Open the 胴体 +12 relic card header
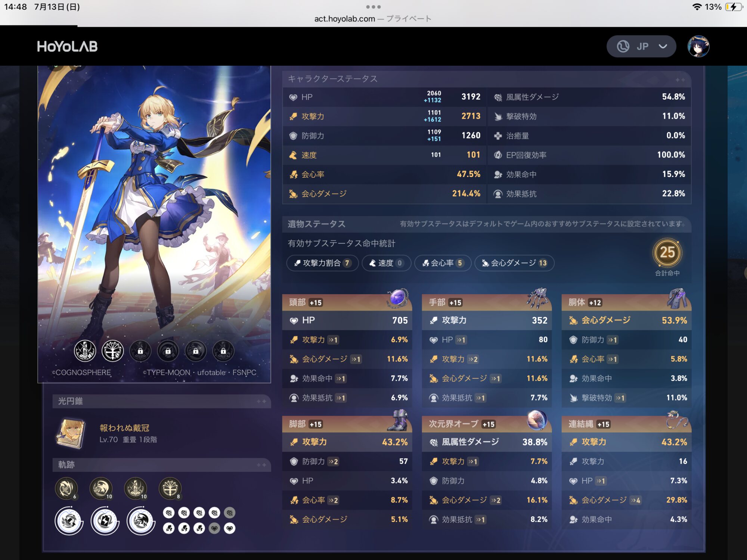This screenshot has width=747, height=560. coord(626,302)
